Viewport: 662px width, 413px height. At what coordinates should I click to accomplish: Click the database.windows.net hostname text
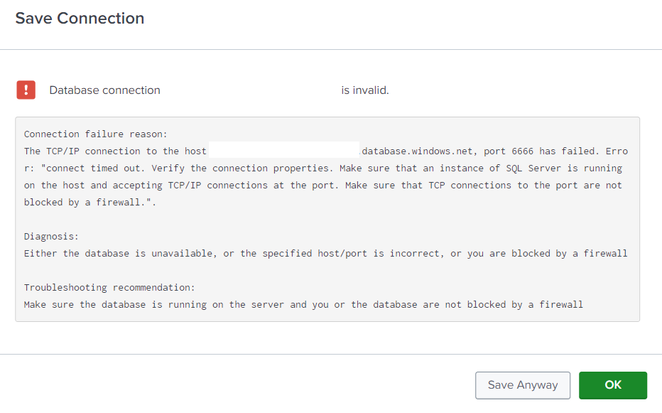pyautogui.click(x=417, y=151)
